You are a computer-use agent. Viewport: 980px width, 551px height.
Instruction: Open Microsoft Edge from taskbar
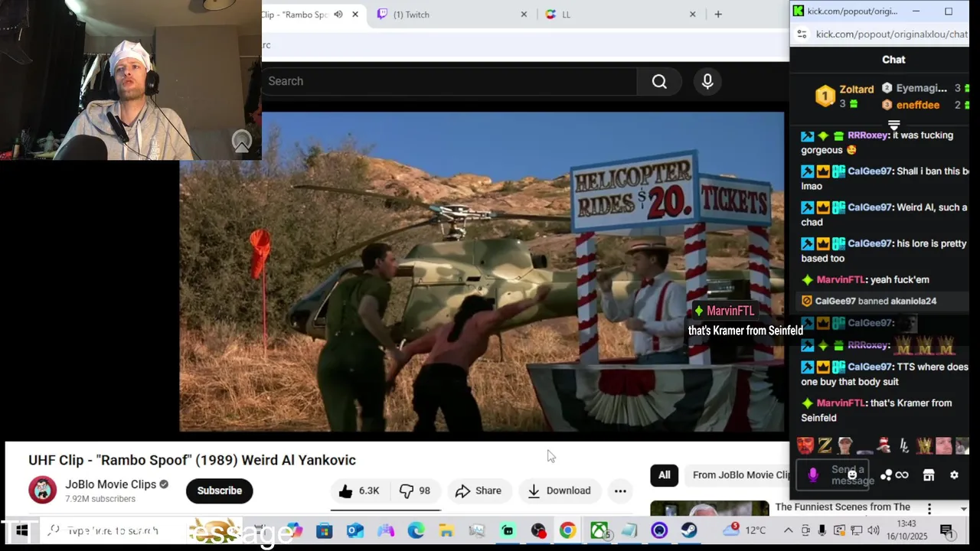pyautogui.click(x=416, y=530)
